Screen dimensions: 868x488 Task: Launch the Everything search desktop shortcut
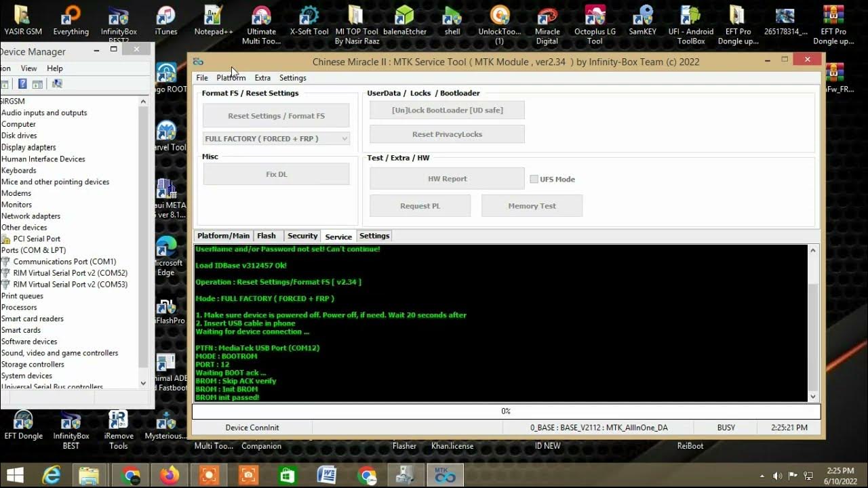click(71, 20)
